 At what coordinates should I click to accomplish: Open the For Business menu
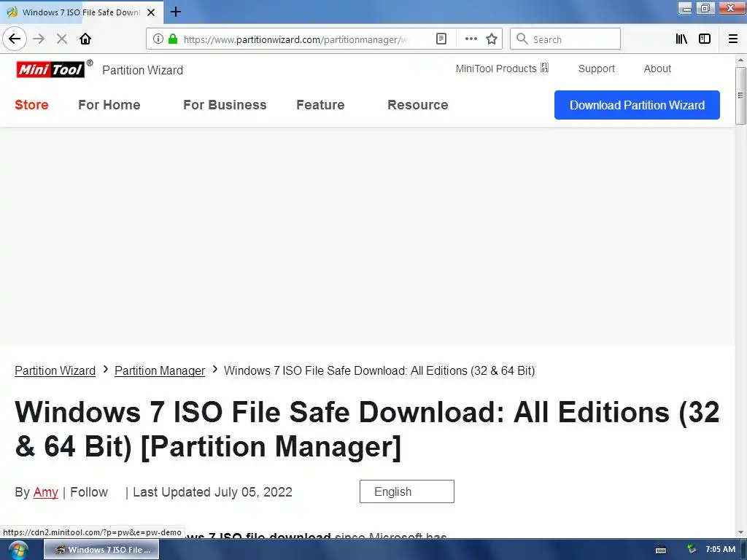tap(225, 105)
